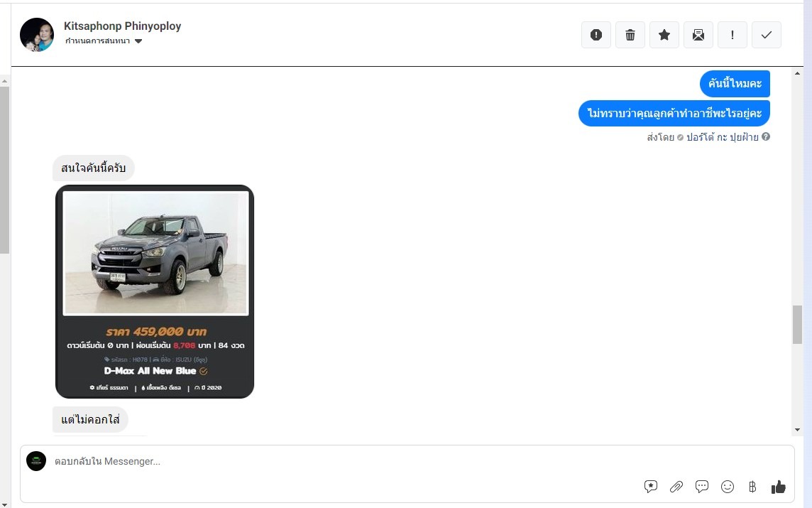Select message bubble แต่ไม่คอกใส่

(x=90, y=419)
